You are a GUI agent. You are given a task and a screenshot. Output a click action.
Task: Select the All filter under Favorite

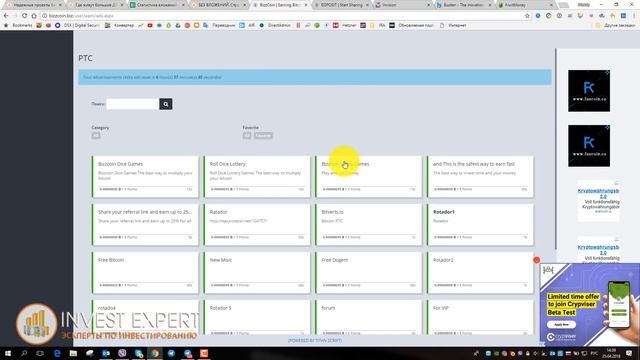[247, 136]
